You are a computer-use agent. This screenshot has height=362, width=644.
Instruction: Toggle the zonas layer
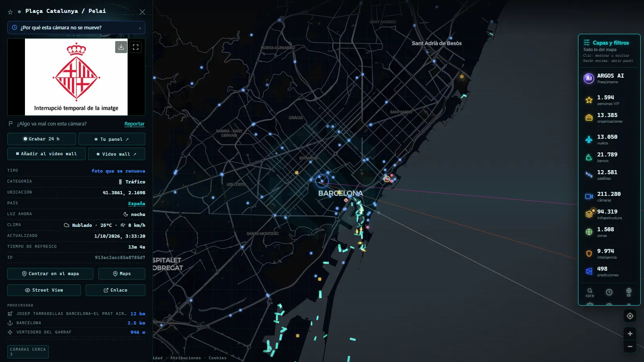tap(609, 232)
